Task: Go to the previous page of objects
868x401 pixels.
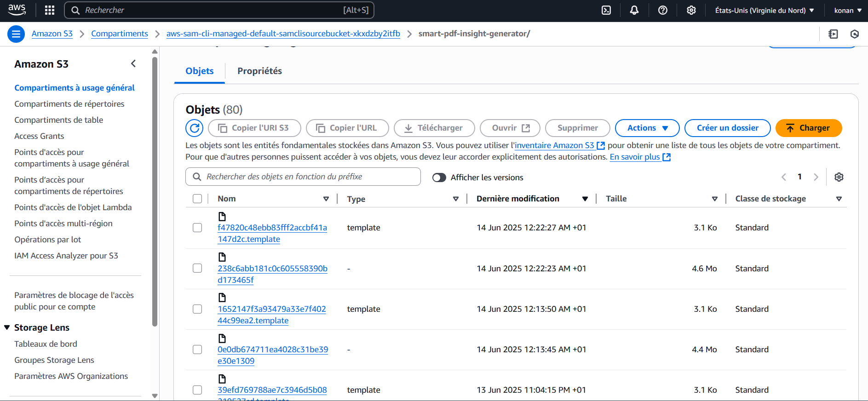Action: [x=784, y=177]
